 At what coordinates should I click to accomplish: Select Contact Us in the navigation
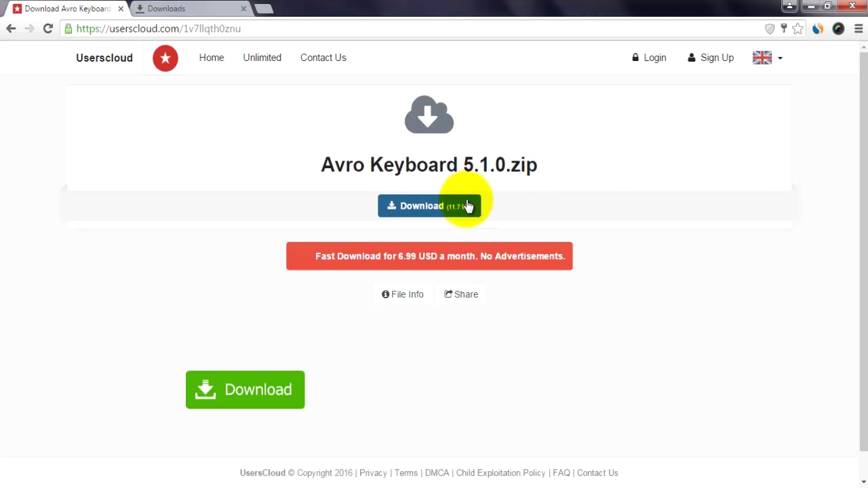click(323, 58)
